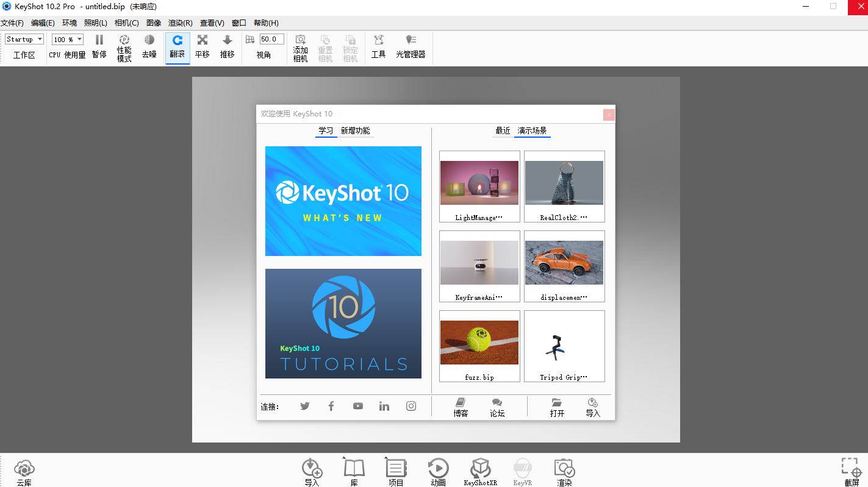Open the Startup workspace dropdown
868x487 pixels.
click(x=24, y=40)
